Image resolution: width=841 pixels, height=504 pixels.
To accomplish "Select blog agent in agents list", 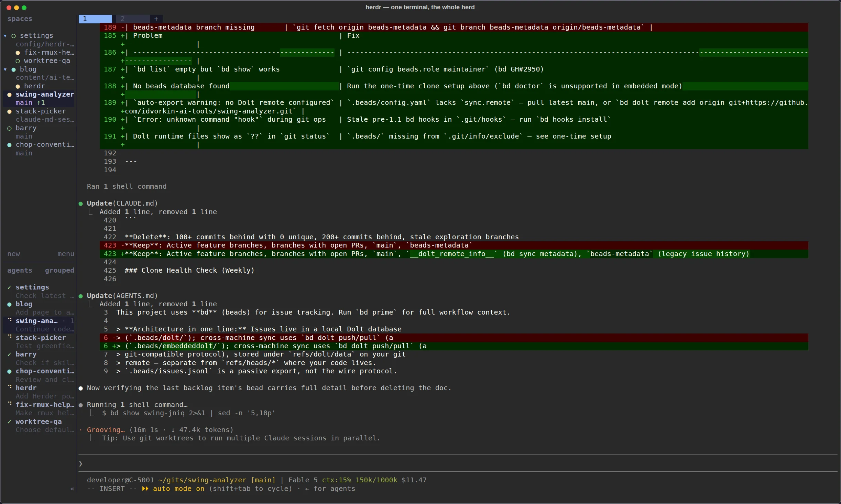I will 24,304.
